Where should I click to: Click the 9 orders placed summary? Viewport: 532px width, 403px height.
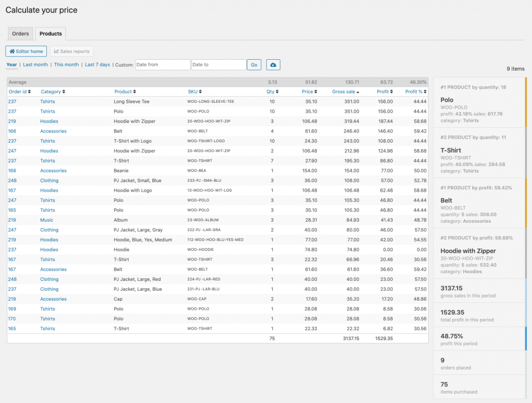click(480, 363)
